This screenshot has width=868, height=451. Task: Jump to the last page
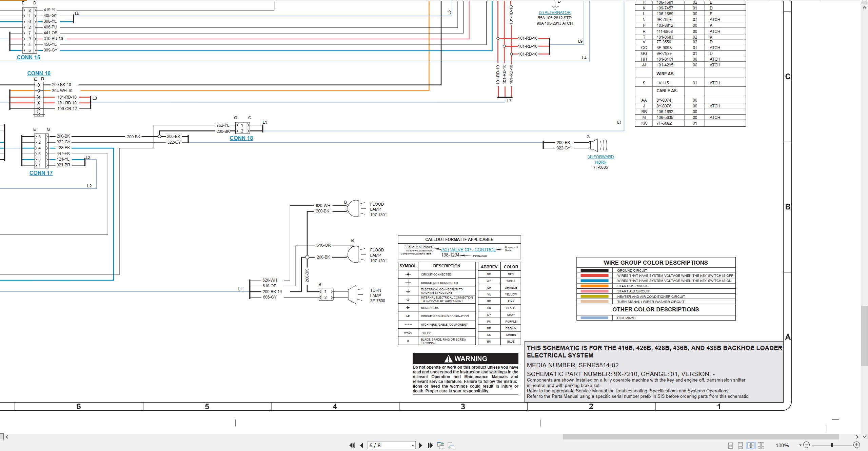tap(431, 445)
